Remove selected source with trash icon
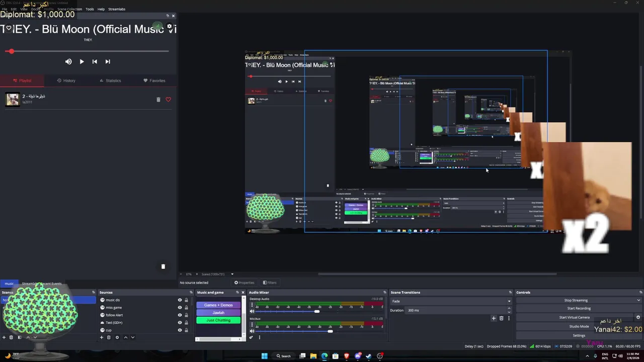Viewport: 644px width, 362px height. [109, 337]
